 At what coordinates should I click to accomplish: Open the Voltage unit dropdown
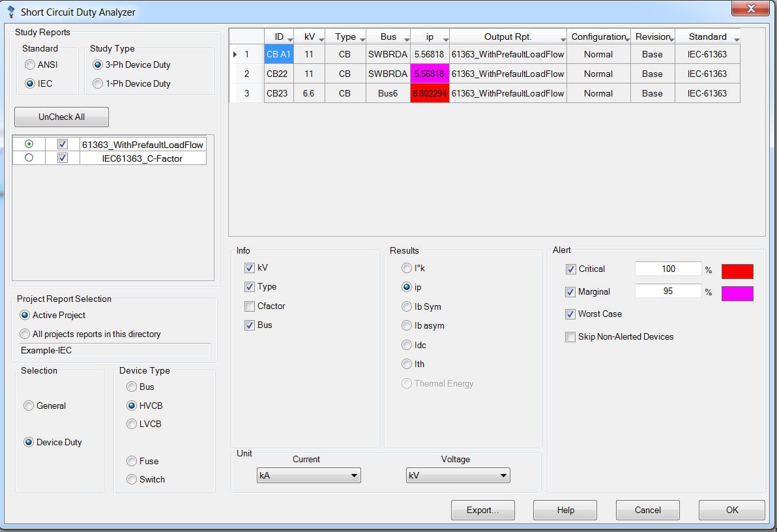point(505,475)
